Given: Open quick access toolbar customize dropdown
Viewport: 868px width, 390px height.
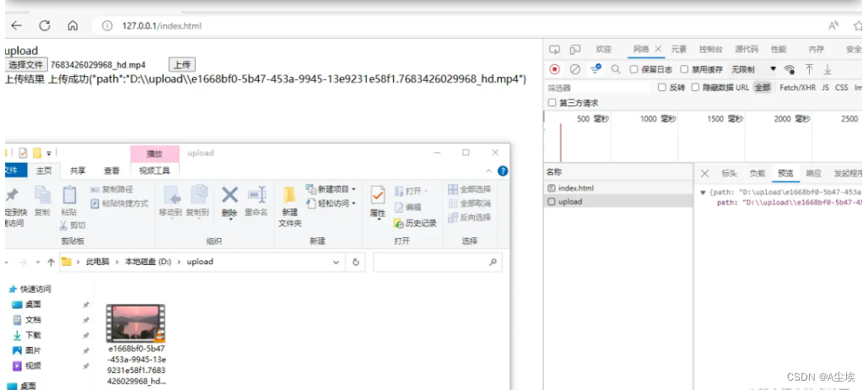Looking at the screenshot, I should [49, 153].
